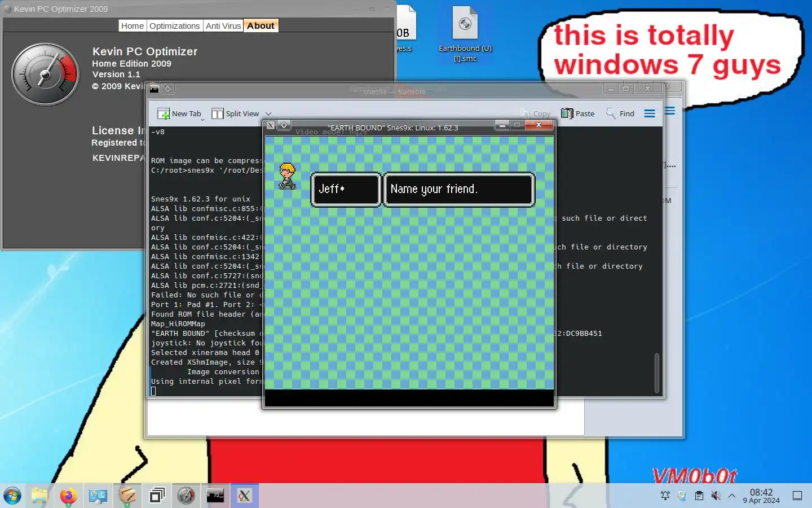The height and width of the screenshot is (508, 812).
Task: Switch to the Anti Virus tab
Action: (223, 26)
